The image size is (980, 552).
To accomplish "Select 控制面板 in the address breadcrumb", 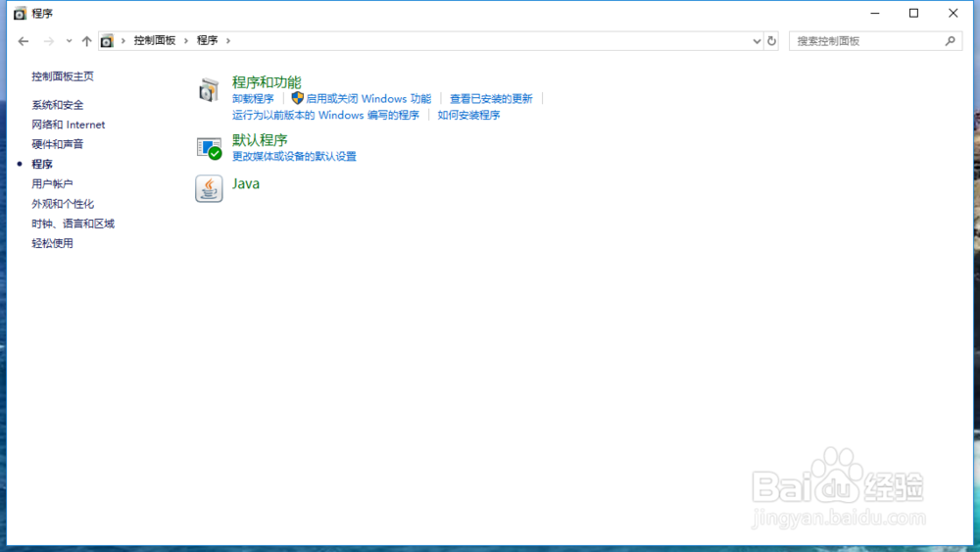I will (x=155, y=40).
